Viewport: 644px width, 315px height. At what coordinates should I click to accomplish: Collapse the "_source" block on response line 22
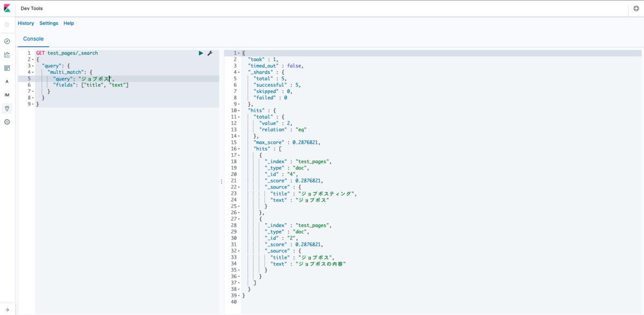[x=239, y=187]
